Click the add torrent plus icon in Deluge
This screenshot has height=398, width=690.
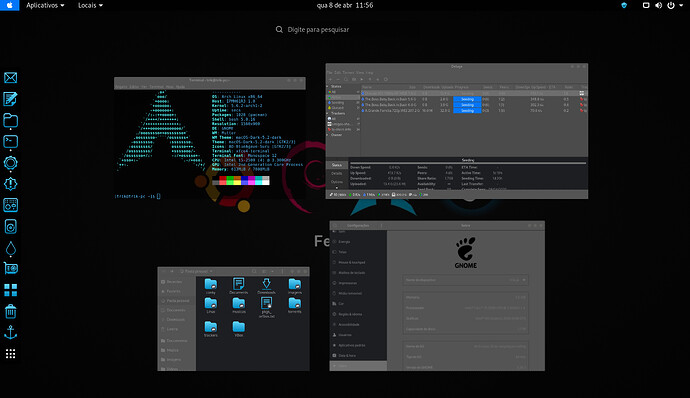[331, 79]
